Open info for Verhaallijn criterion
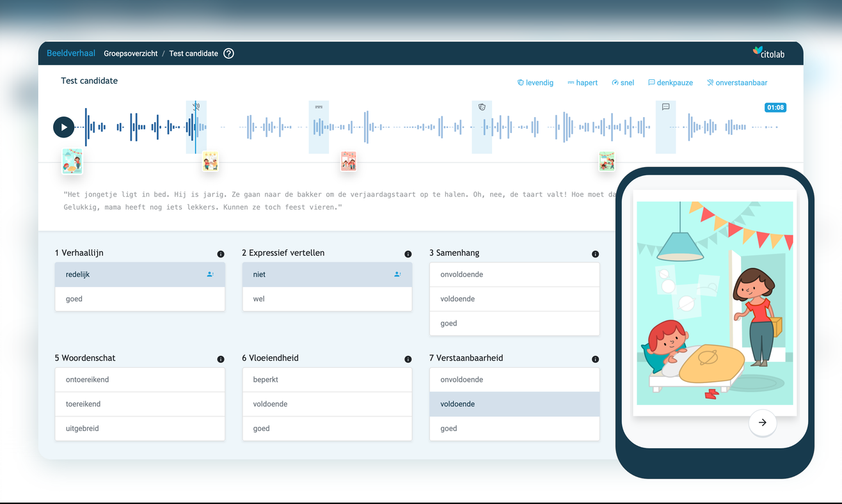This screenshot has width=842, height=504. click(x=221, y=254)
